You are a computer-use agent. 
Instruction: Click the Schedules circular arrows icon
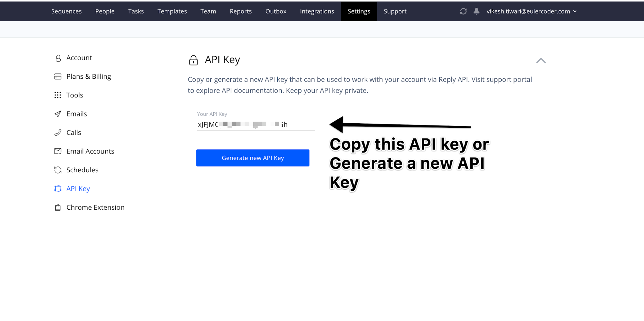pos(58,170)
